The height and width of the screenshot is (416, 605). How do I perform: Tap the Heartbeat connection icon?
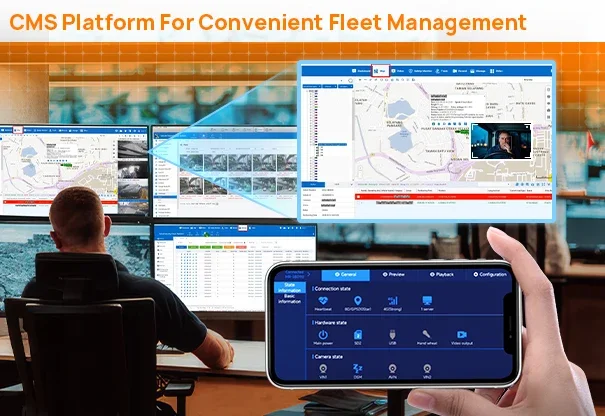tap(323, 301)
